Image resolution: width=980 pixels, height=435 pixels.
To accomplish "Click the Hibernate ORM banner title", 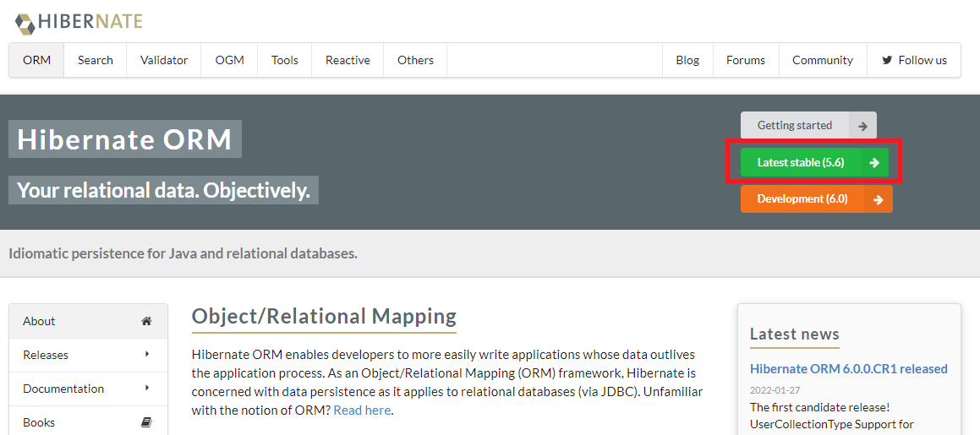I will point(124,139).
